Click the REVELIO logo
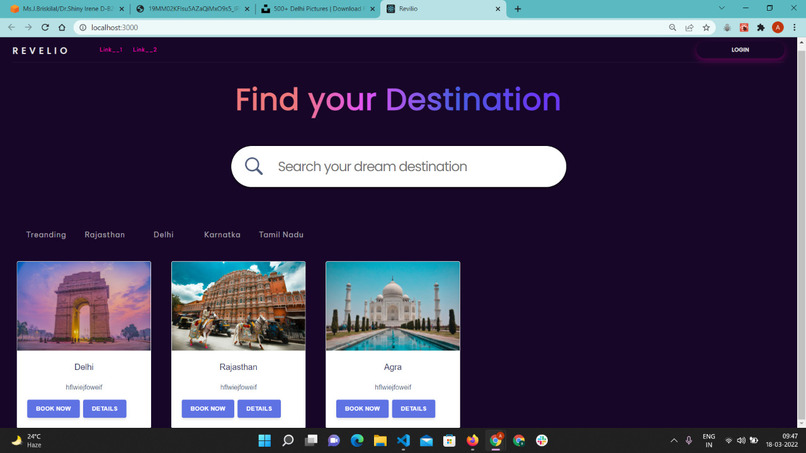Screen dimensions: 806x453 click(40, 50)
